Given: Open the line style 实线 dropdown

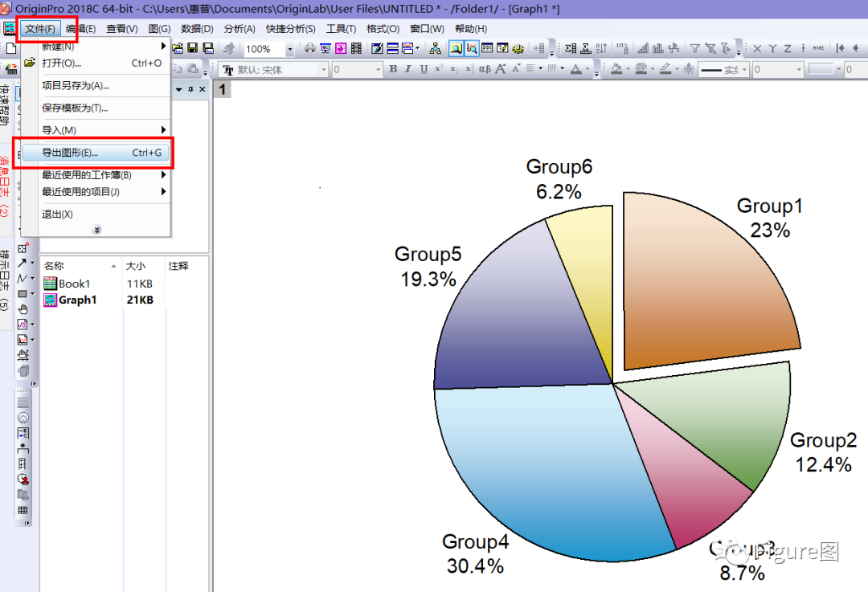Looking at the screenshot, I should (x=744, y=70).
